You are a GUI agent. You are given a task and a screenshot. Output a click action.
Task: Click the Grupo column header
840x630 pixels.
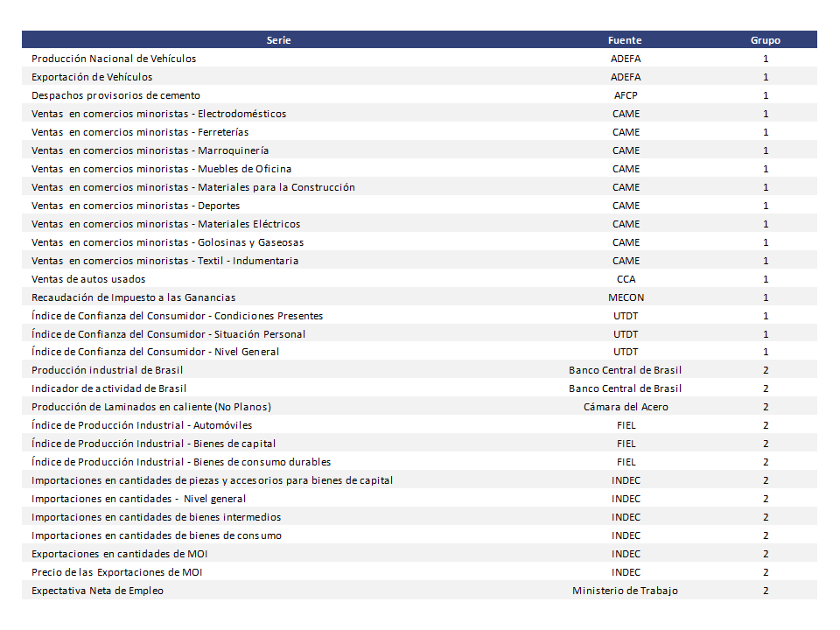click(x=765, y=39)
